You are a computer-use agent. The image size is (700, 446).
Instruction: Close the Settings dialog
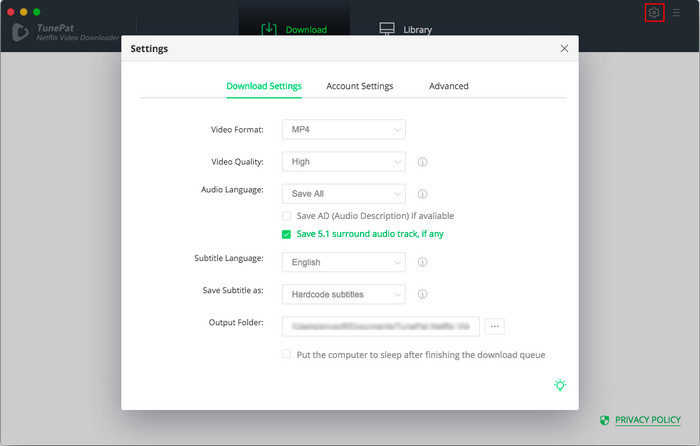tap(564, 48)
